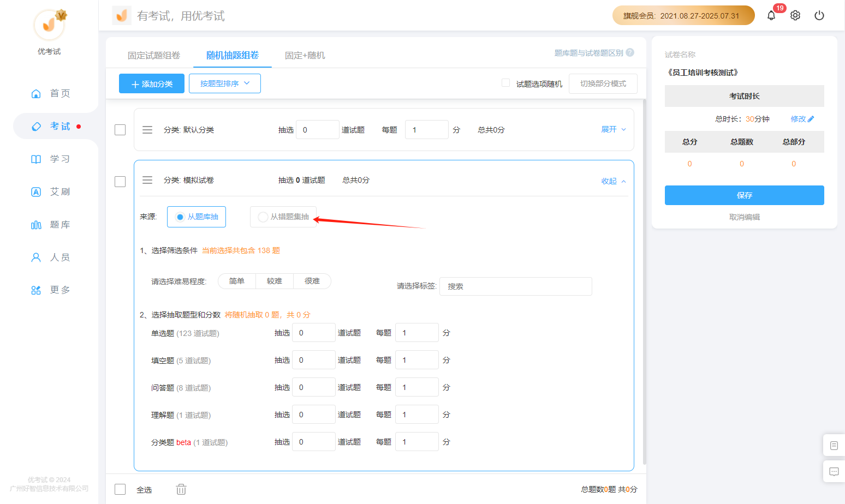Open 题库题与试卷题区别 link

(x=588, y=53)
